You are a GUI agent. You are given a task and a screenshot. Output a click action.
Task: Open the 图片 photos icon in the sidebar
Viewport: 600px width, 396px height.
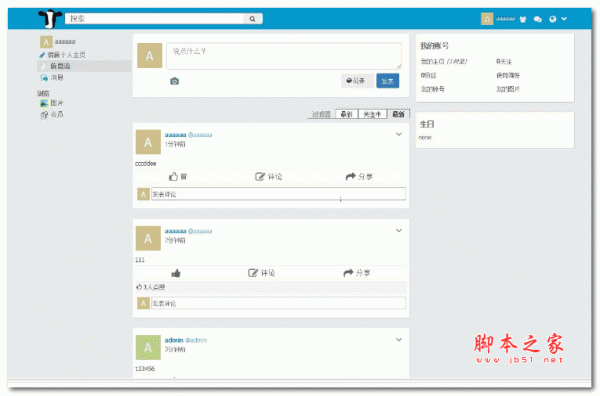tap(44, 103)
